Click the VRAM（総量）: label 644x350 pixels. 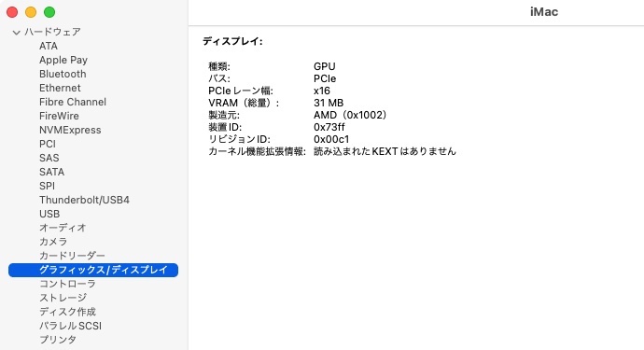(x=244, y=103)
